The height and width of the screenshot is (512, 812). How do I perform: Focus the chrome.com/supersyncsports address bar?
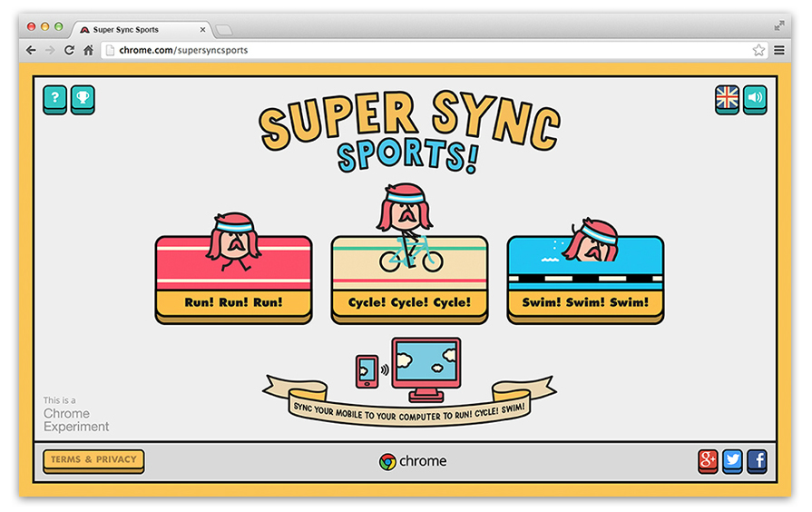pyautogui.click(x=433, y=50)
